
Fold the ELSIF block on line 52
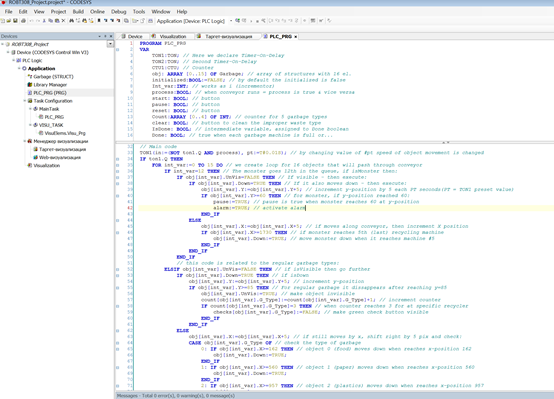(118, 269)
